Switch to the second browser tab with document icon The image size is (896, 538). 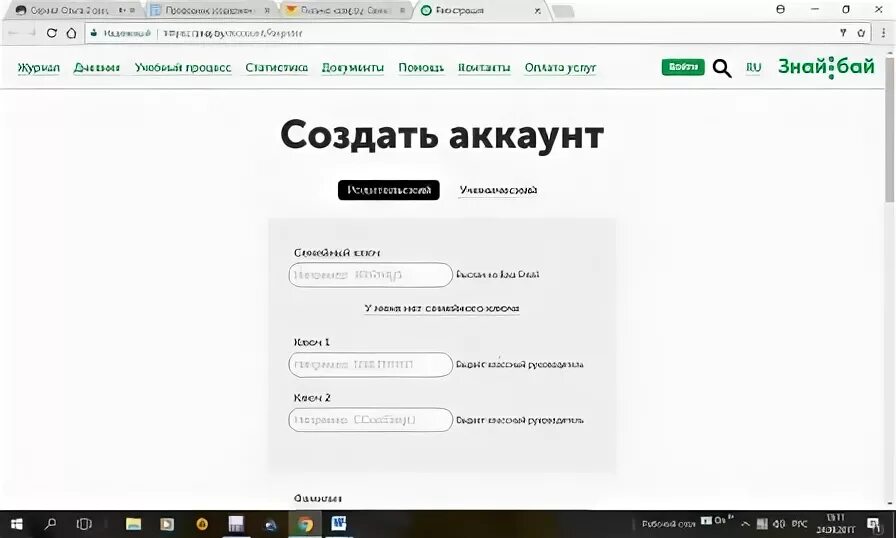coord(210,10)
